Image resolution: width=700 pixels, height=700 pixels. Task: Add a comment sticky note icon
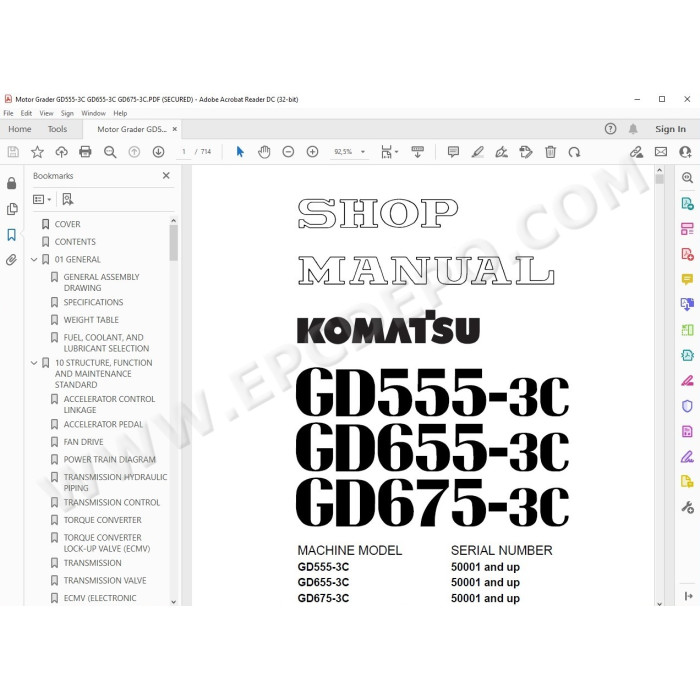453,152
